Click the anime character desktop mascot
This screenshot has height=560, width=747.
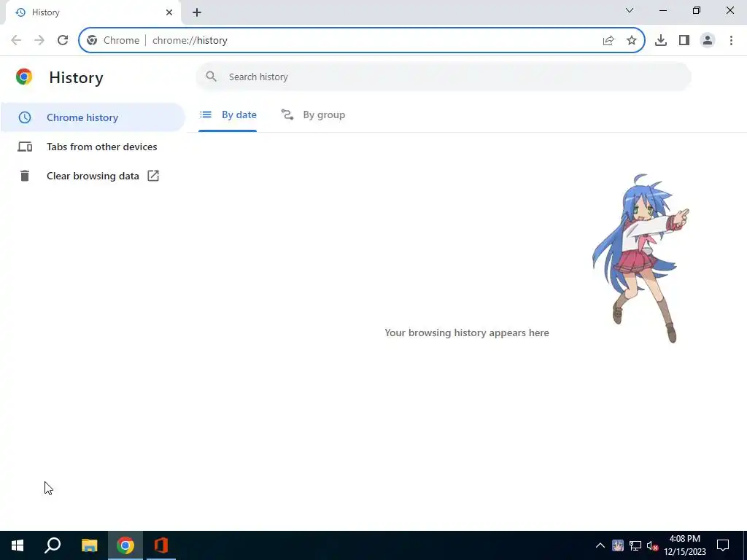(x=640, y=258)
